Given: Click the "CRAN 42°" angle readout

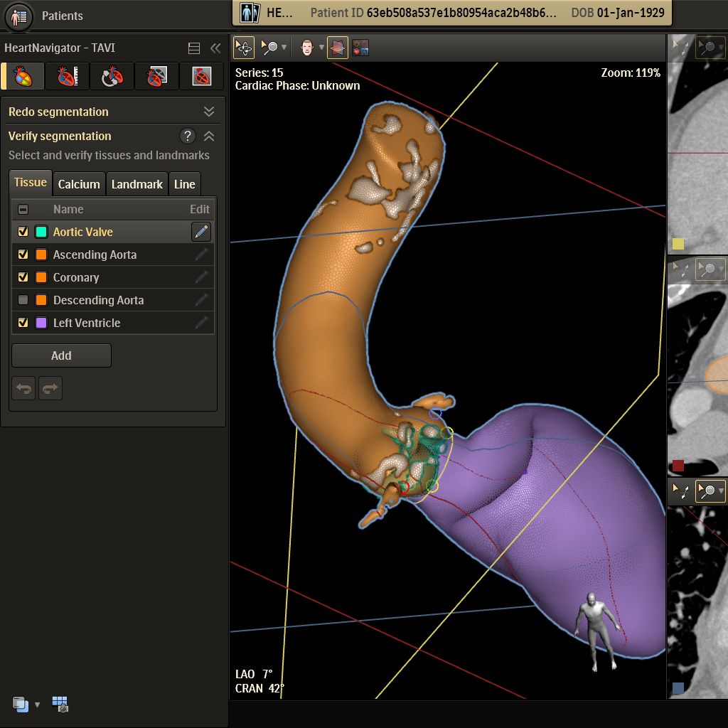Looking at the screenshot, I should coord(259,688).
